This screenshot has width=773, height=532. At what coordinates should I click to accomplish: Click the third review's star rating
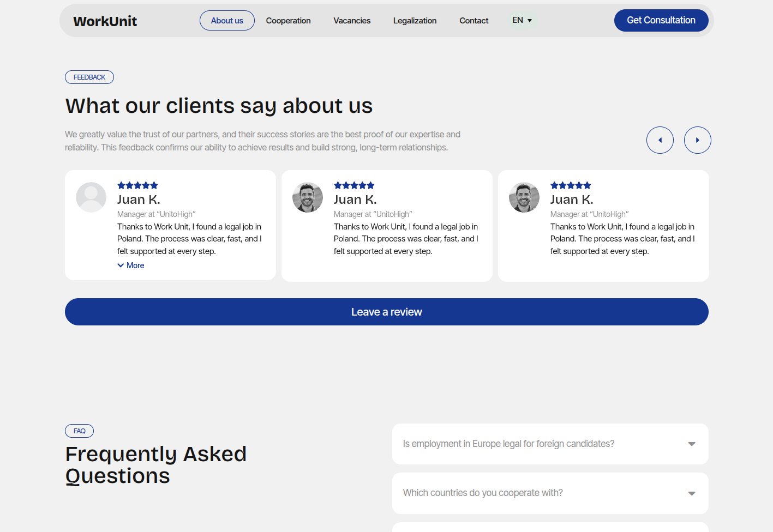coord(571,185)
